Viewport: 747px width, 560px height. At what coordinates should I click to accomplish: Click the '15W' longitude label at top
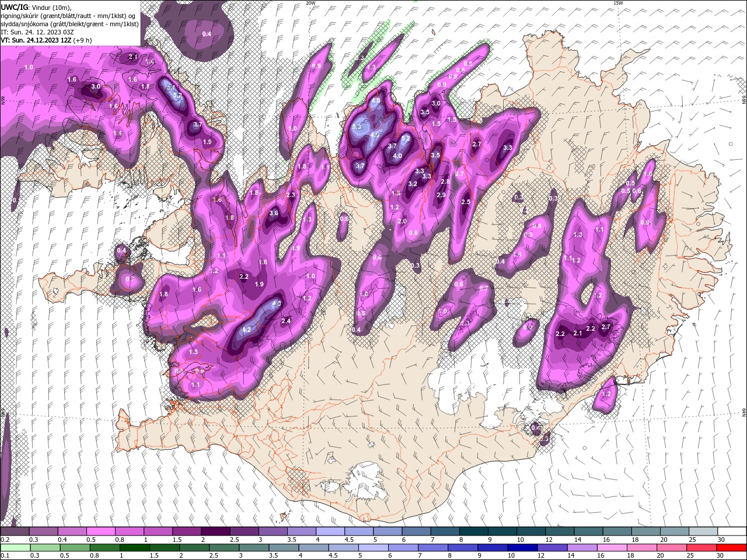[618, 3]
